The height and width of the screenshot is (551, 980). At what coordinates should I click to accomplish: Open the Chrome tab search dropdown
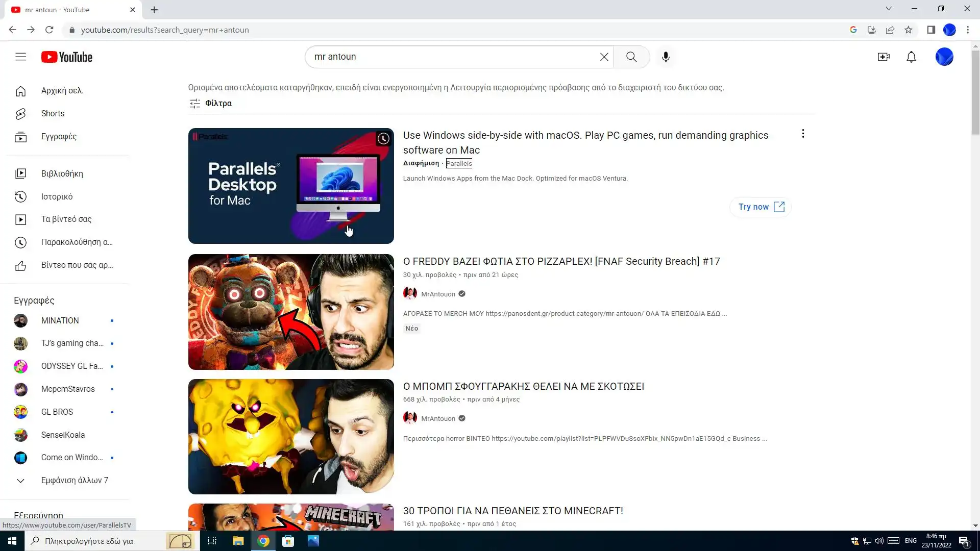pos(888,9)
